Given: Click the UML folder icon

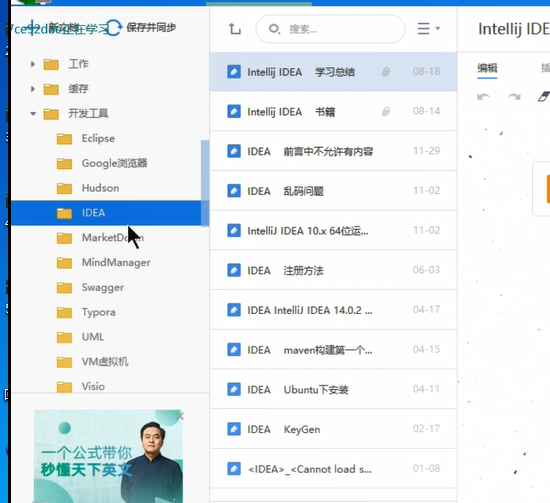Looking at the screenshot, I should point(64,337).
